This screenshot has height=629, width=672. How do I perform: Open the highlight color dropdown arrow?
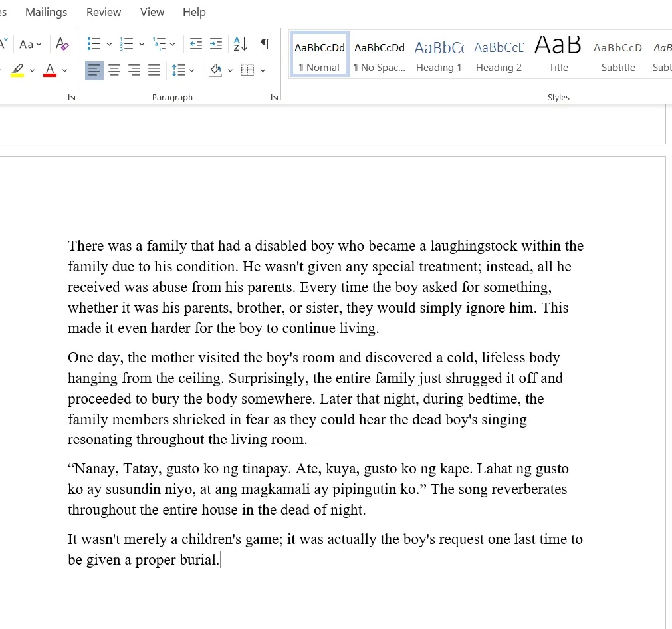(32, 70)
